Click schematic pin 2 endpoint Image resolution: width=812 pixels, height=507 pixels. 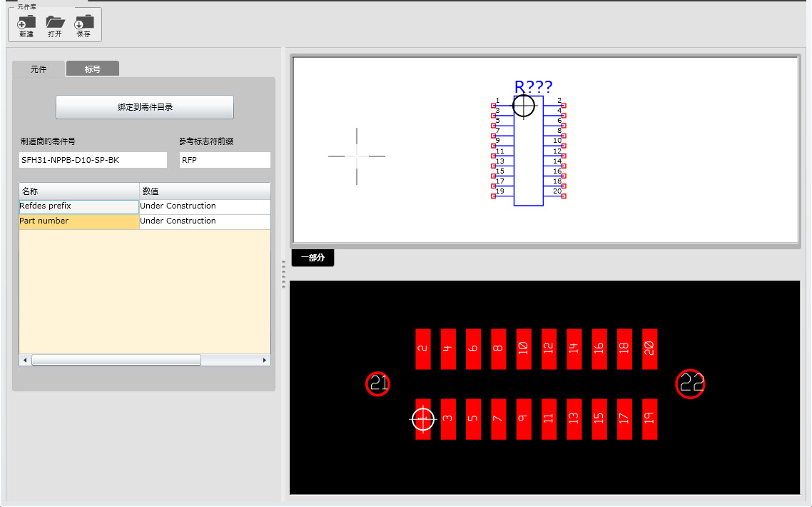(564, 106)
